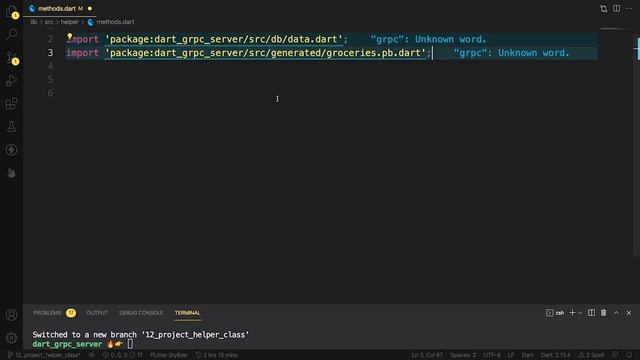640x360 pixels.
Task: Open the Testing flask view
Action: [x=11, y=127]
